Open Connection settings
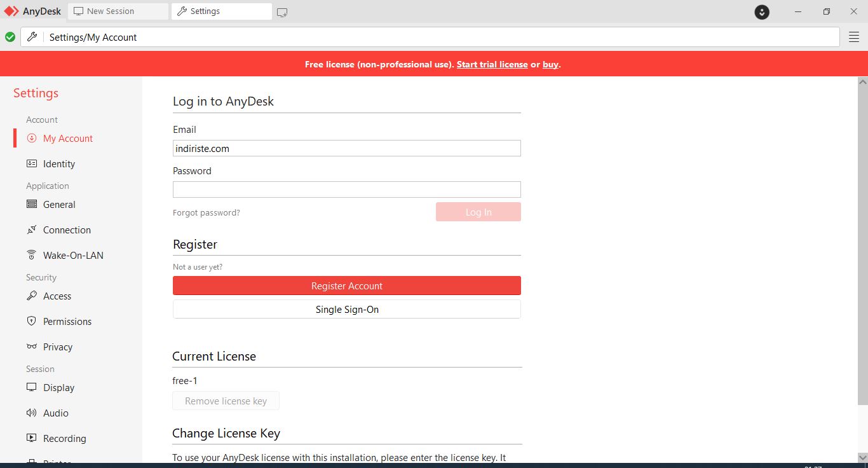 pyautogui.click(x=67, y=230)
